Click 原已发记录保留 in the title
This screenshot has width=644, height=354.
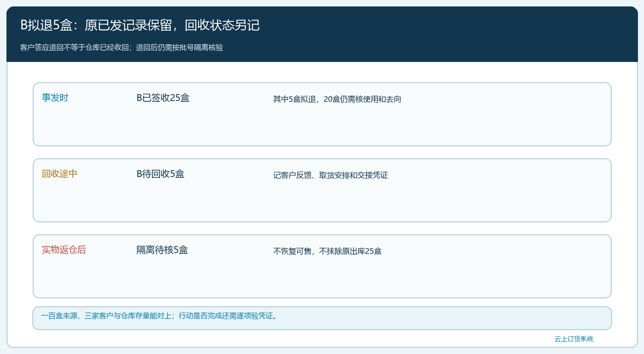128,25
